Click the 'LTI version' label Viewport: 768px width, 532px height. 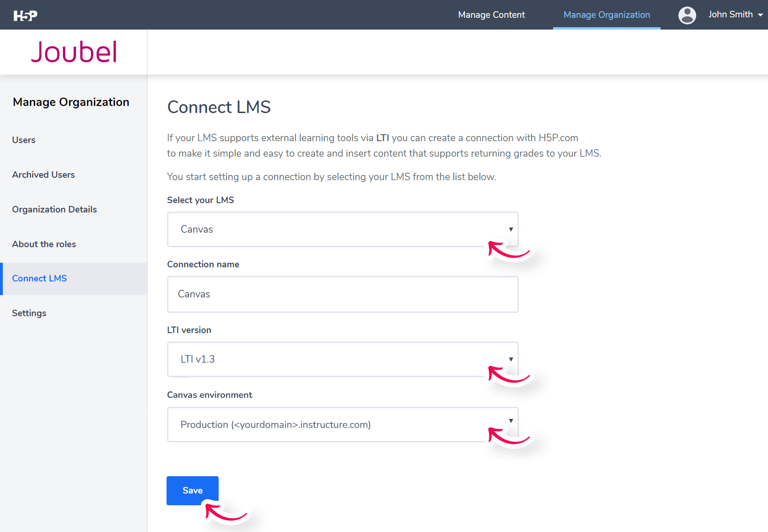point(189,330)
